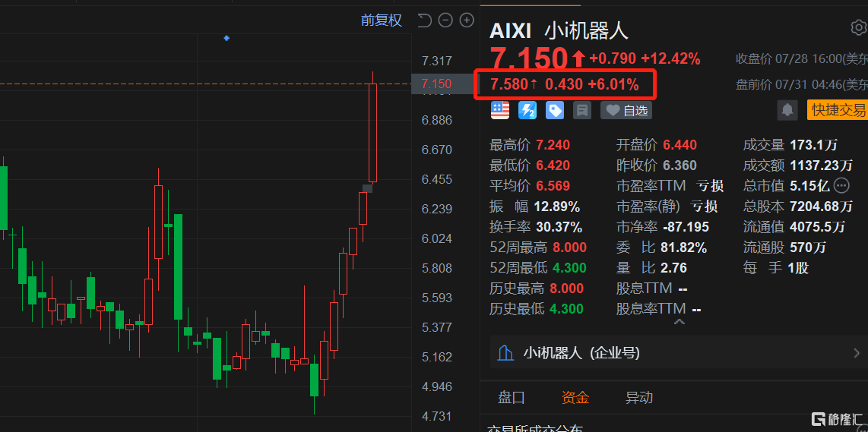Click the 开盘价 6.440 value

(680, 146)
